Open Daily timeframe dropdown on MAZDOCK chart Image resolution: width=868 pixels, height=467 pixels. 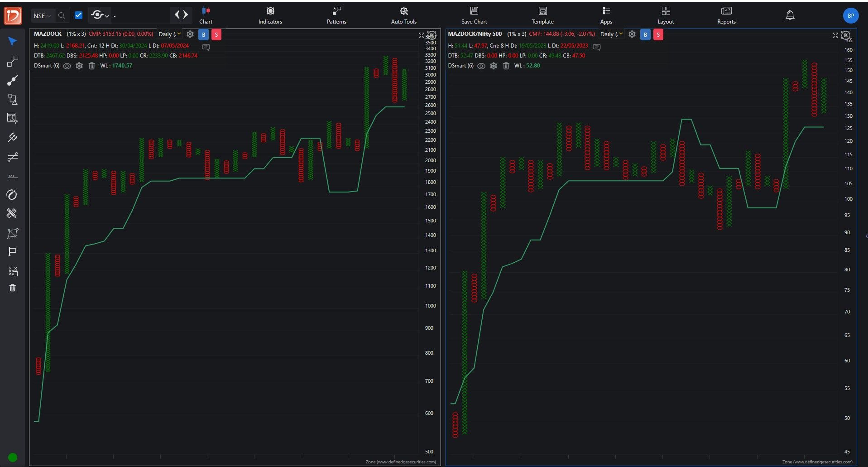(x=169, y=34)
